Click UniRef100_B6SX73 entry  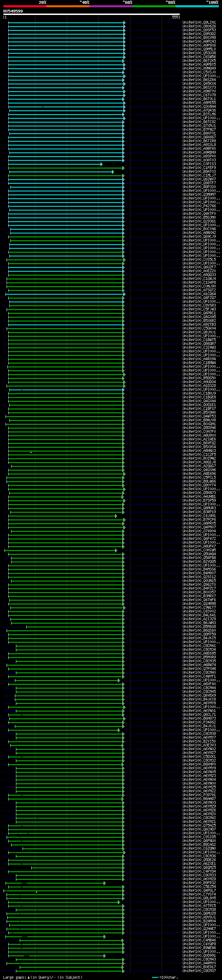pyautogui.click(x=199, y=88)
